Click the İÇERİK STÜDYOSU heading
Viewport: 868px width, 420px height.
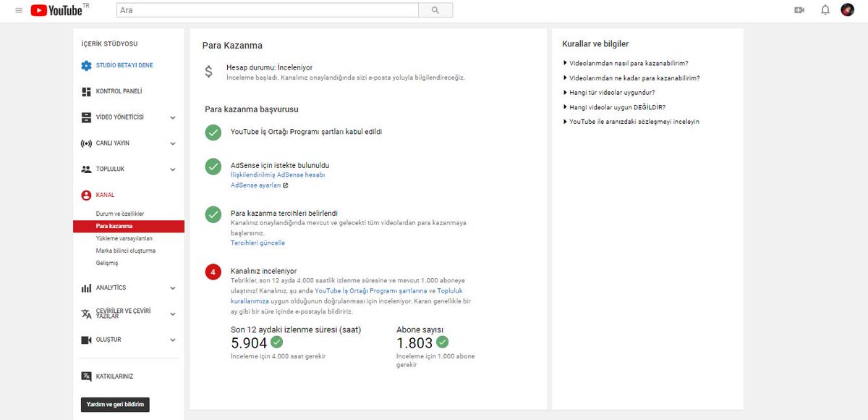(109, 44)
